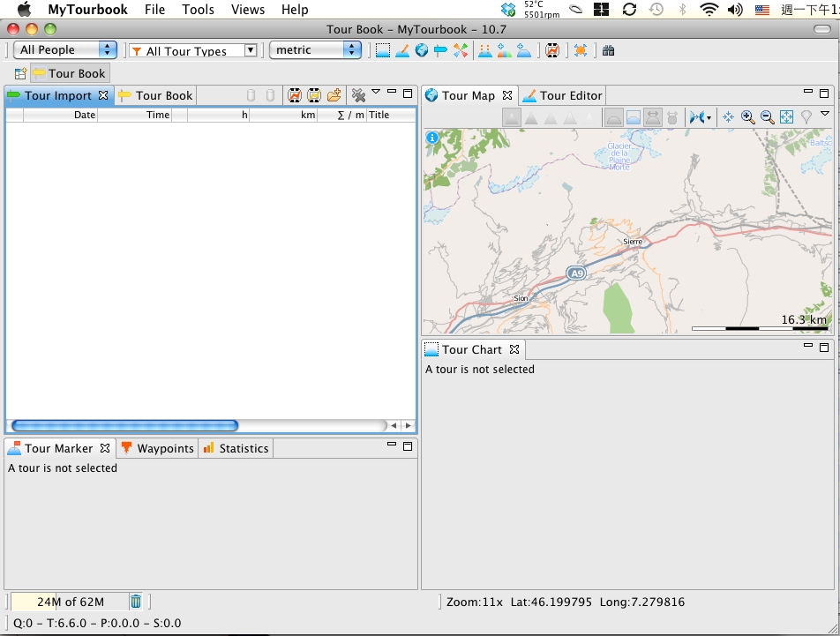Click the blue info icon on the map
This screenshot has height=636, width=840.
[432, 138]
